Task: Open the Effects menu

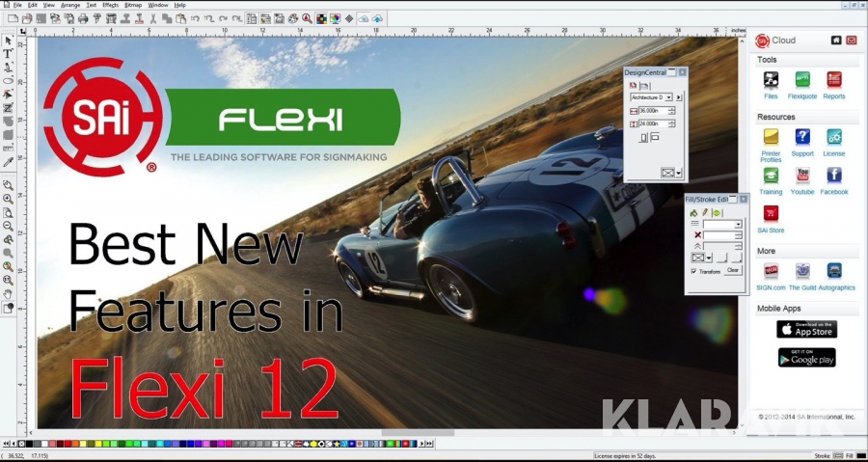Action: [111, 5]
